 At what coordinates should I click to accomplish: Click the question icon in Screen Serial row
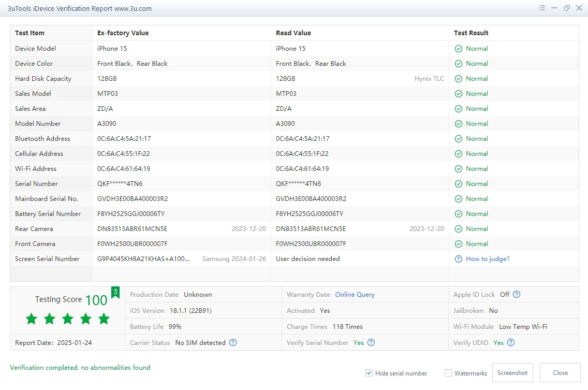click(x=458, y=259)
